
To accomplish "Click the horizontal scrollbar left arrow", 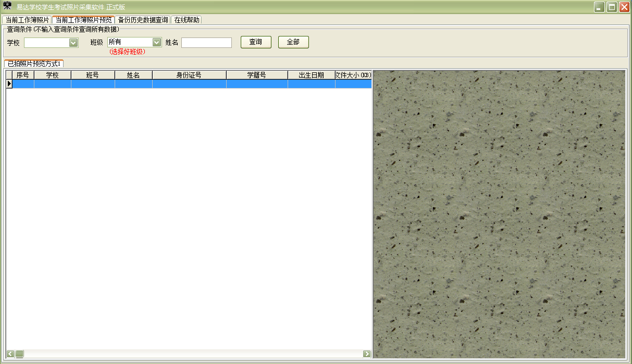I will point(10,354).
